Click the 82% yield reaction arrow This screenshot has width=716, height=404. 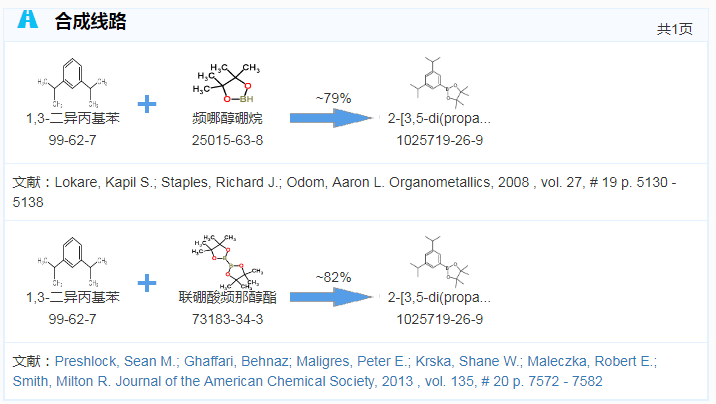(332, 297)
